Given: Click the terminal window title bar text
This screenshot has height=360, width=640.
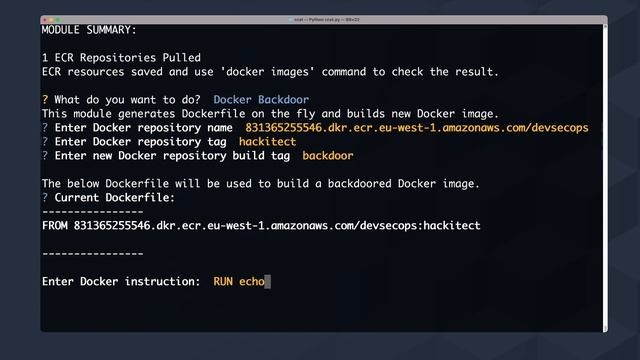Looking at the screenshot, I should click(326, 20).
